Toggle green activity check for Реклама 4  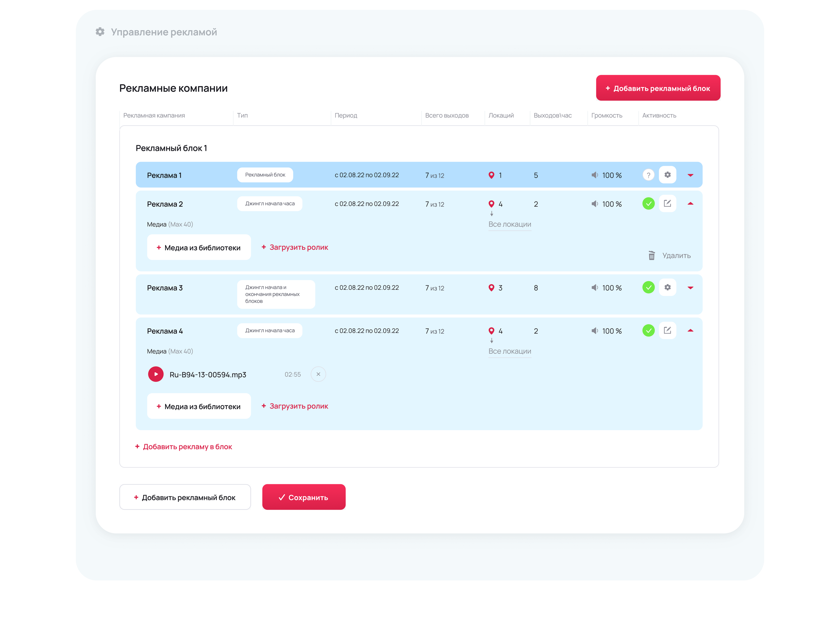(x=648, y=330)
